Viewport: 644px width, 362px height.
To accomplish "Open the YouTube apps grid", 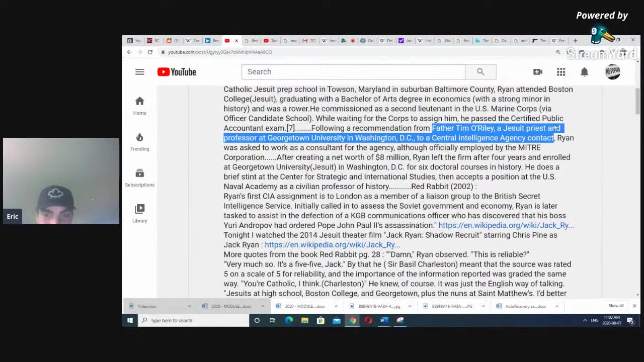I will click(x=561, y=72).
